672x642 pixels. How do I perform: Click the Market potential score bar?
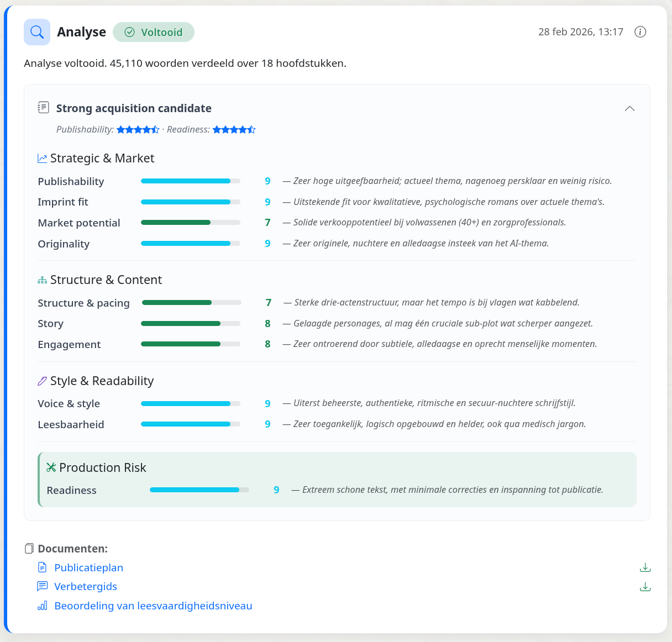pyautogui.click(x=191, y=223)
